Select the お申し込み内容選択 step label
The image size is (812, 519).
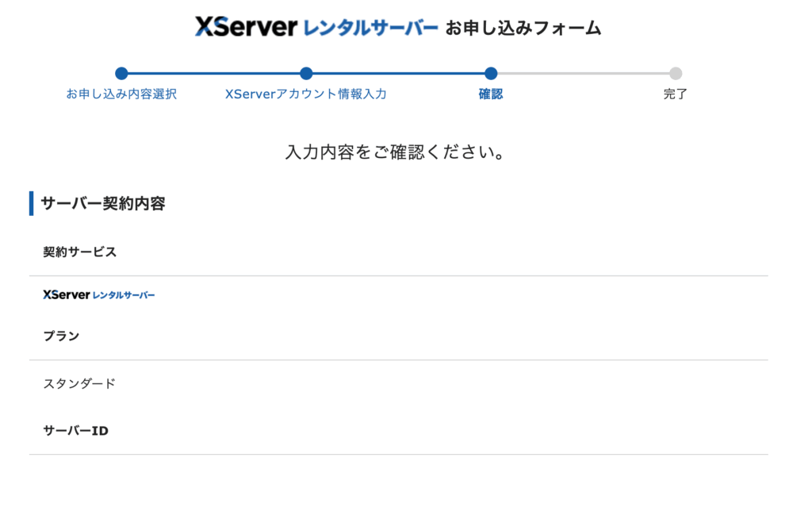click(x=121, y=94)
